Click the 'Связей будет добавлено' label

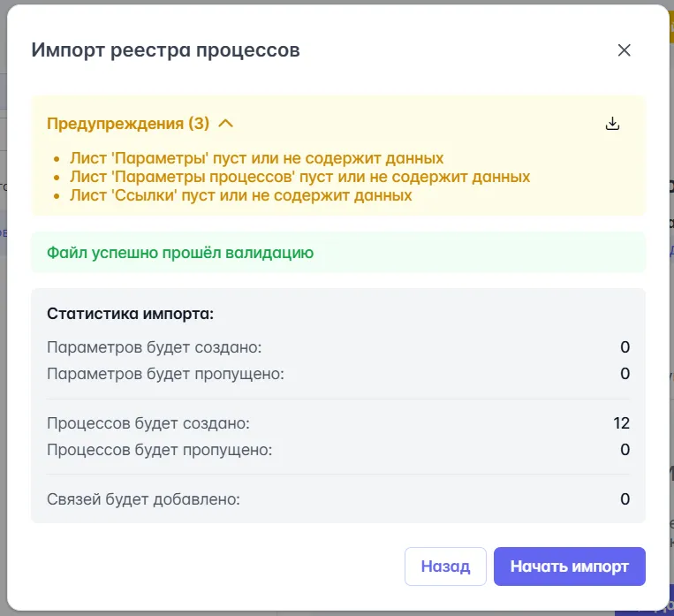point(143,499)
